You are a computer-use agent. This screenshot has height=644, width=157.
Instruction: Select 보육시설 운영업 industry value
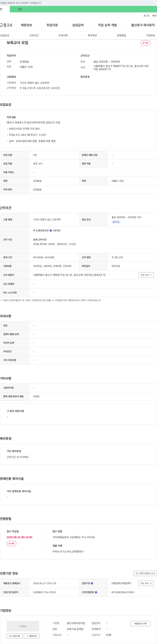coord(75,629)
